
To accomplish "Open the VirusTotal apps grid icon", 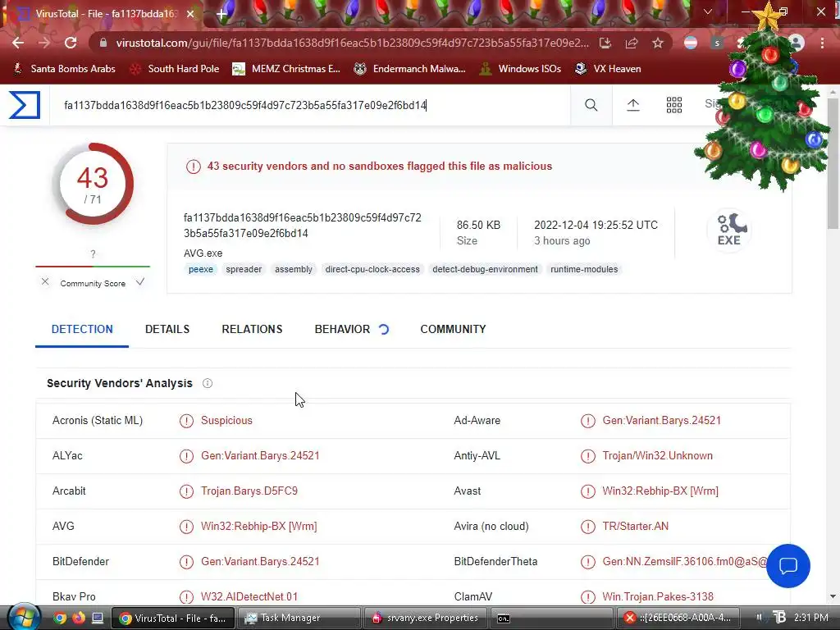I will (674, 105).
